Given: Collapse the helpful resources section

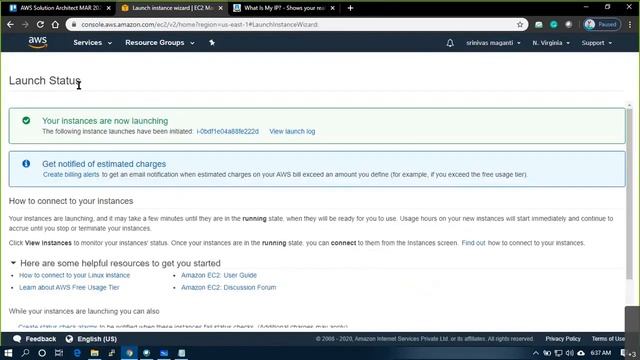Looking at the screenshot, I should click(13, 263).
